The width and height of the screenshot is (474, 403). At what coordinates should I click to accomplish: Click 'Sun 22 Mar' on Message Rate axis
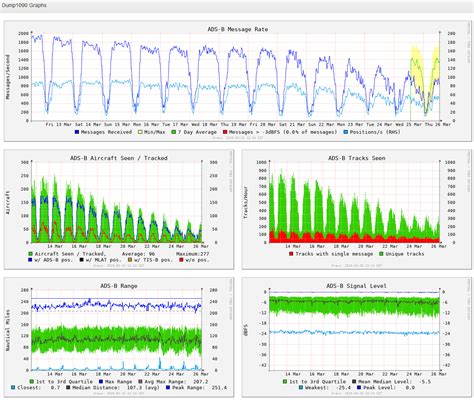pos(321,124)
